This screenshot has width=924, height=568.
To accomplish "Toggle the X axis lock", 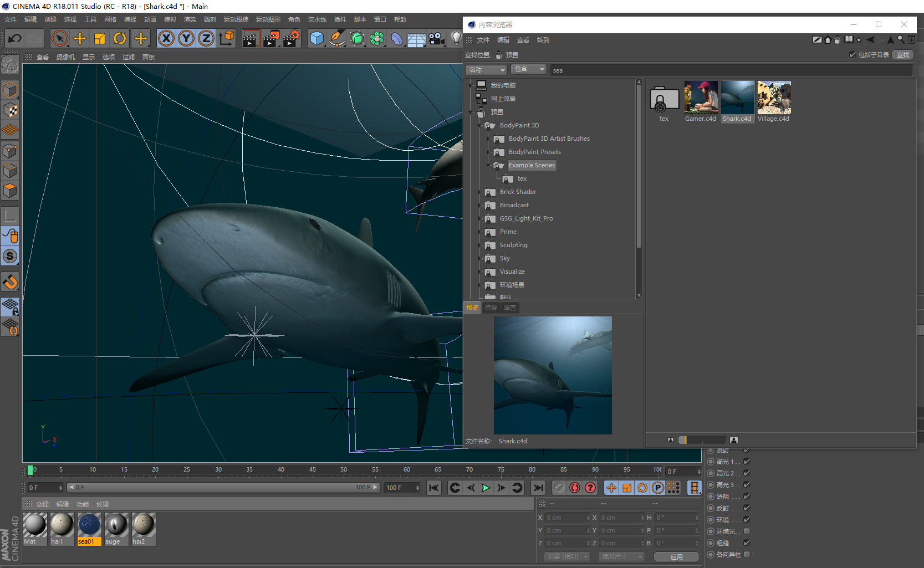I will point(166,38).
